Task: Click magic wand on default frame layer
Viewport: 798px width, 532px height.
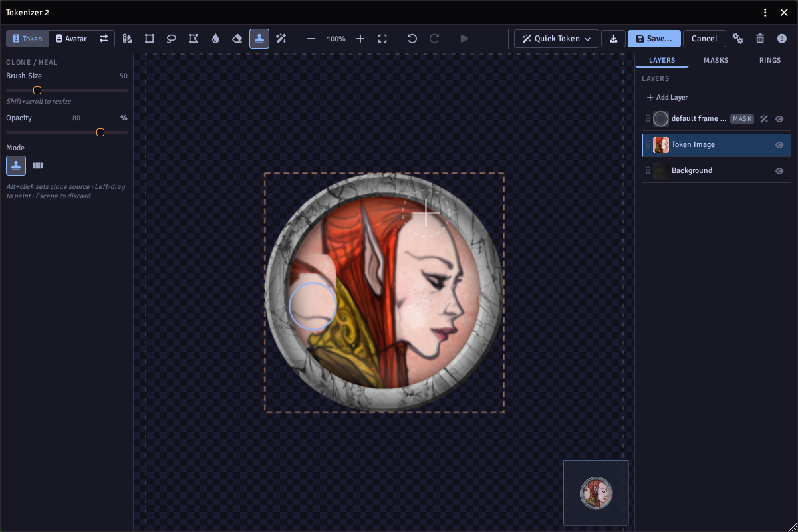Action: pos(764,119)
